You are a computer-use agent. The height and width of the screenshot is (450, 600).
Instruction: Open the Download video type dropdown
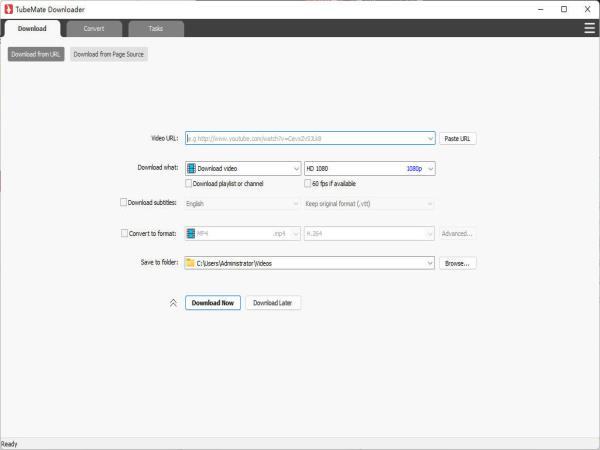[243, 168]
